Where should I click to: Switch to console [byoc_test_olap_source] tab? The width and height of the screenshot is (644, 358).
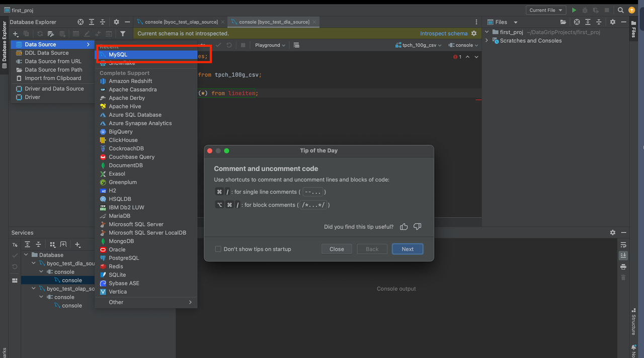coord(181,22)
